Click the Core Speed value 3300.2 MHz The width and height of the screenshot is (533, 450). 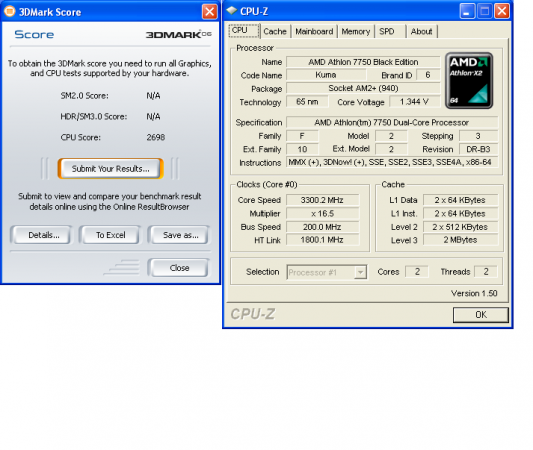tap(322, 200)
